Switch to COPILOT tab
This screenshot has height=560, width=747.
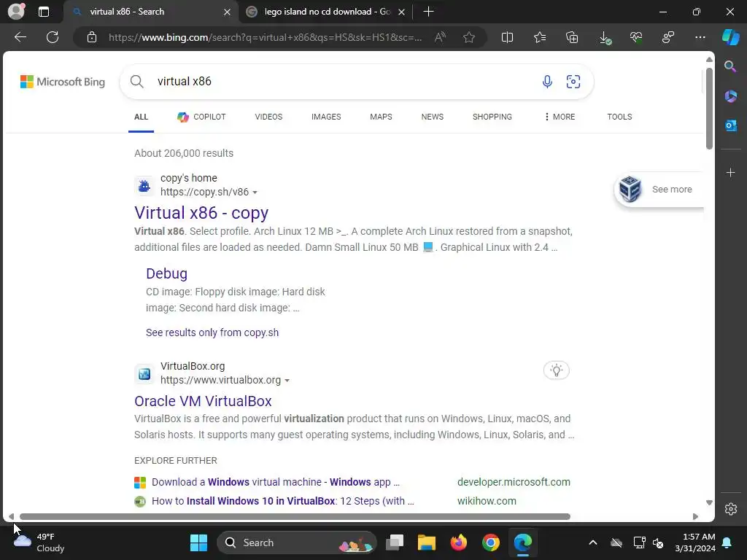pos(201,117)
